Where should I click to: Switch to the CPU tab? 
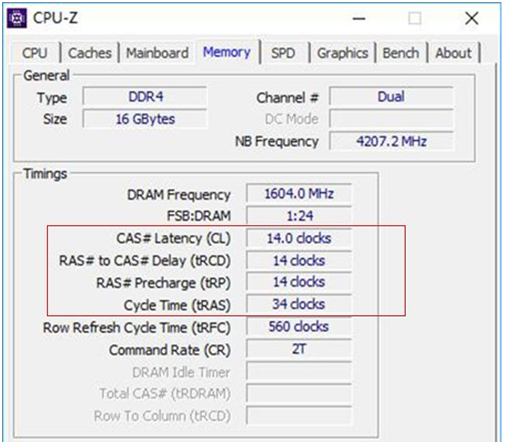35,53
